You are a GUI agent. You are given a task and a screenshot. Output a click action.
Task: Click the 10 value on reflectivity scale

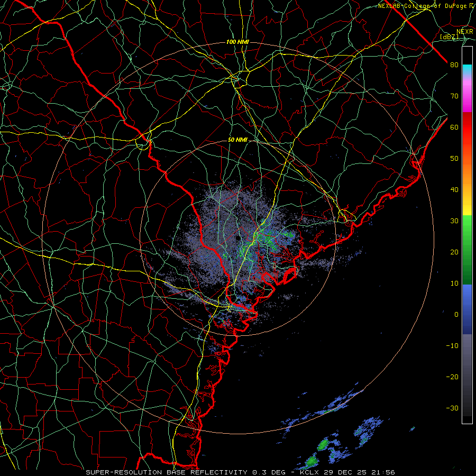click(454, 283)
